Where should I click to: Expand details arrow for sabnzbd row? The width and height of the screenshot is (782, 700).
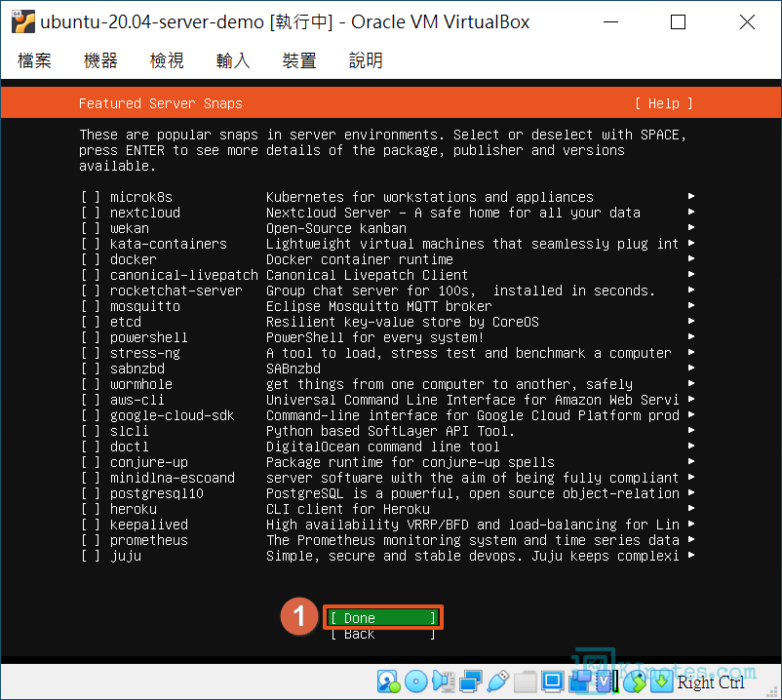[x=691, y=368]
